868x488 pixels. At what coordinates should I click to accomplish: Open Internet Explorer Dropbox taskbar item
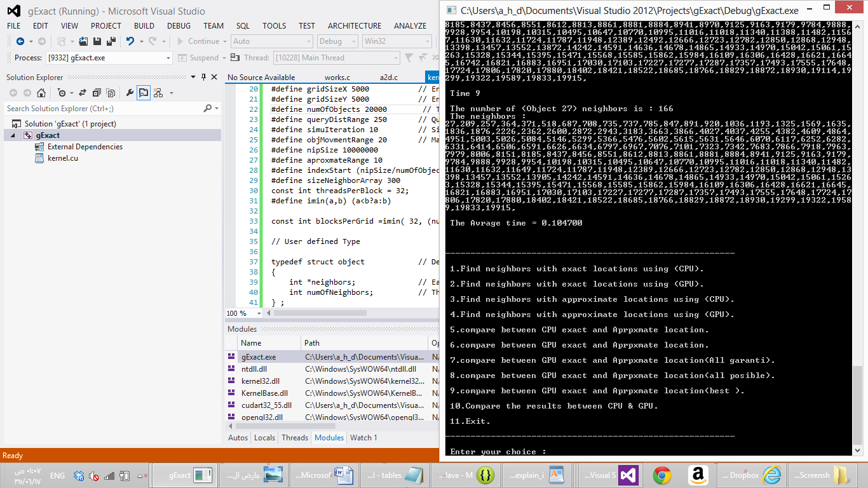point(752,475)
